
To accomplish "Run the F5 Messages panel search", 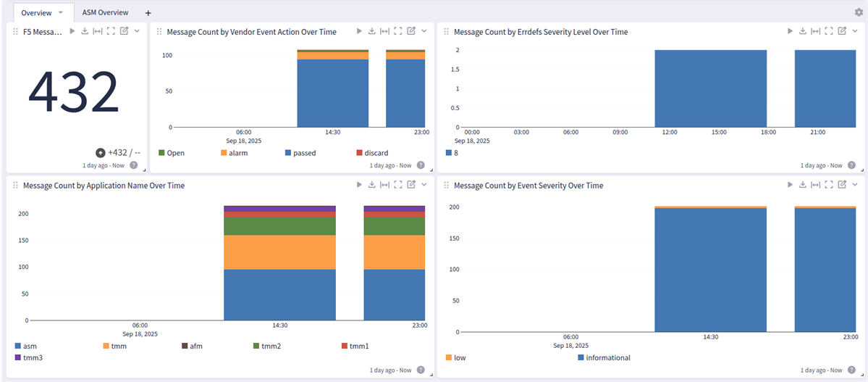I will pos(72,31).
